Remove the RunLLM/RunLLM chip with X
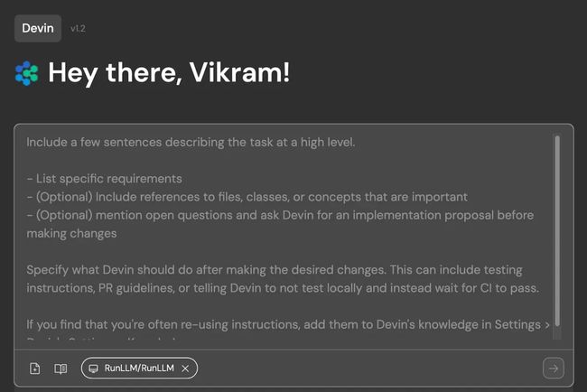This screenshot has width=587, height=392. [185, 369]
